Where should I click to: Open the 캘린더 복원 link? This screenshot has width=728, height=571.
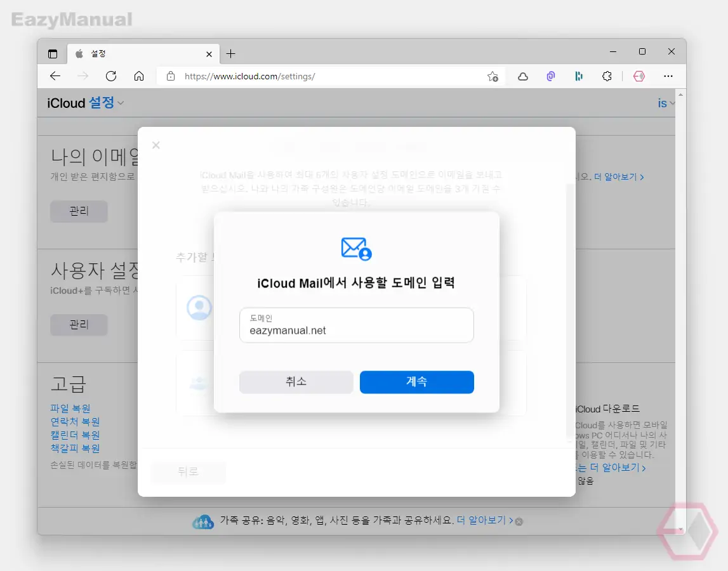(x=75, y=435)
